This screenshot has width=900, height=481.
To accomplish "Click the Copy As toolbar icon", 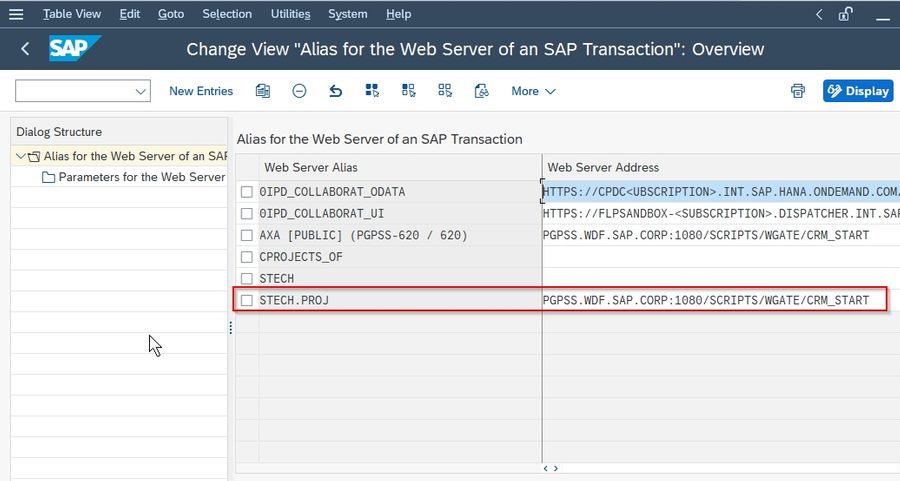I will pos(263,91).
